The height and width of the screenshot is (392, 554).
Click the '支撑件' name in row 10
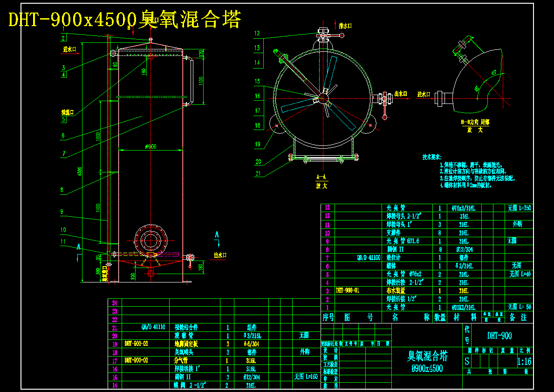pyautogui.click(x=393, y=233)
